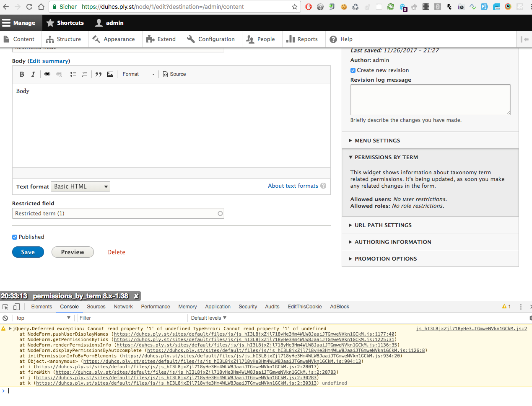Add a block quote to the body
The image size is (532, 406).
pyautogui.click(x=99, y=74)
